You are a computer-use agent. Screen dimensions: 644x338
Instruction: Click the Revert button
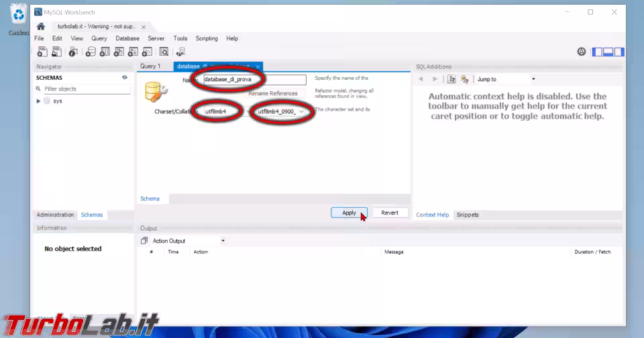[x=389, y=213]
